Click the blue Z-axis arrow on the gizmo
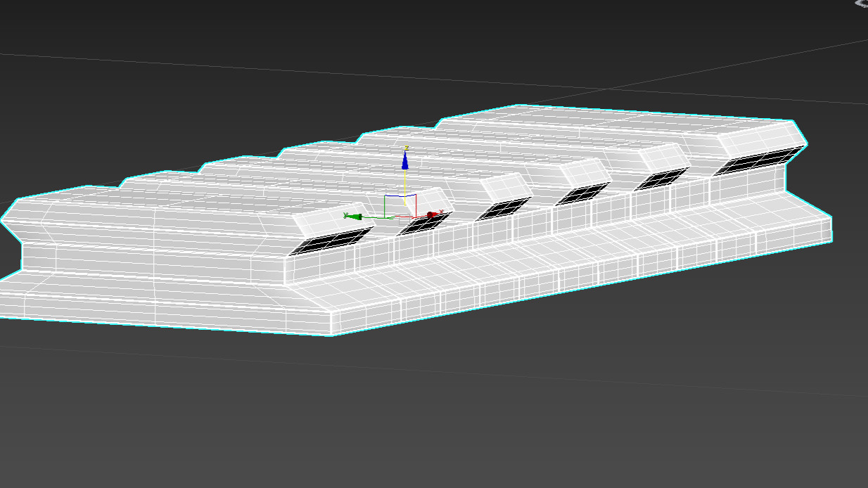The height and width of the screenshot is (488, 868). click(x=405, y=162)
